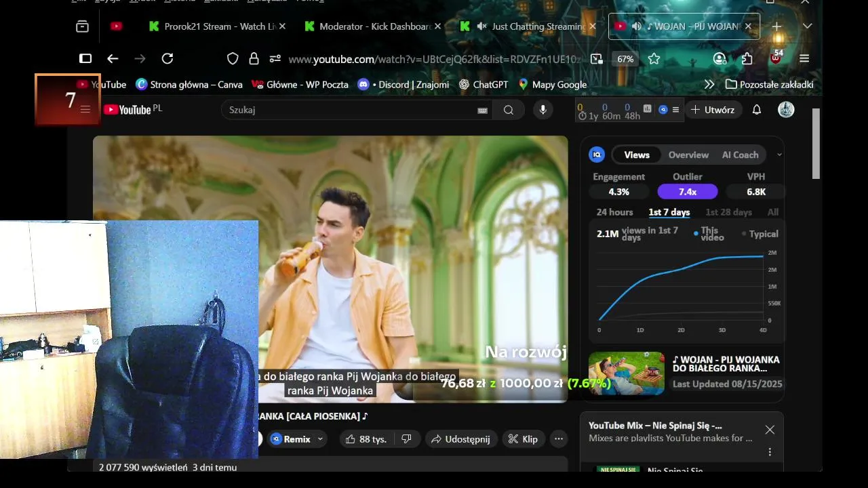Click the Klip clip button

tap(523, 439)
